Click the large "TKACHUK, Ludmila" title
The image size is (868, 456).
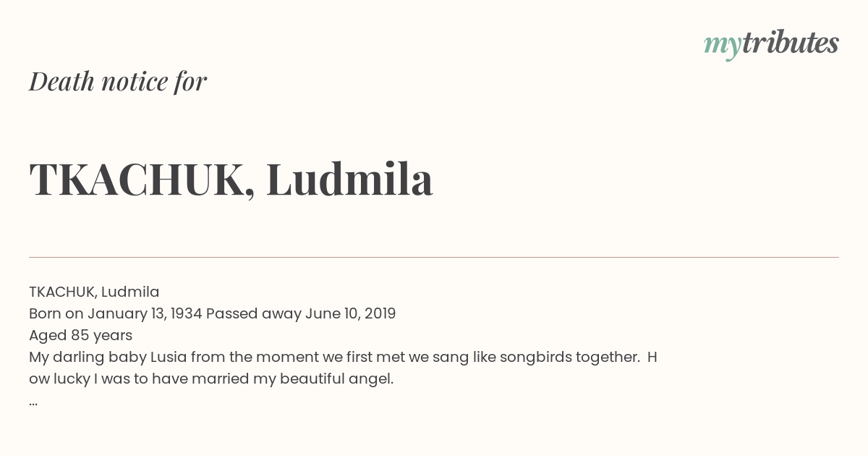click(x=231, y=180)
